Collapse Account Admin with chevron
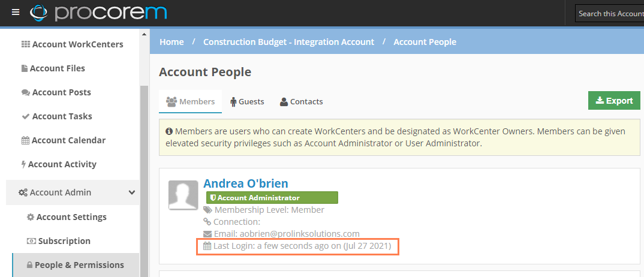Screen dimensions: 644x277 point(132,192)
